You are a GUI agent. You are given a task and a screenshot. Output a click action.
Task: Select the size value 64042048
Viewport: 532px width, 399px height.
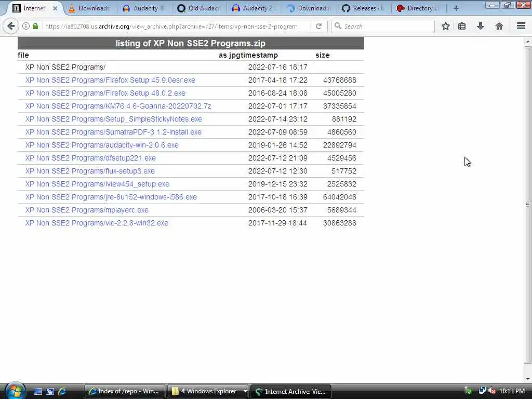click(x=340, y=197)
